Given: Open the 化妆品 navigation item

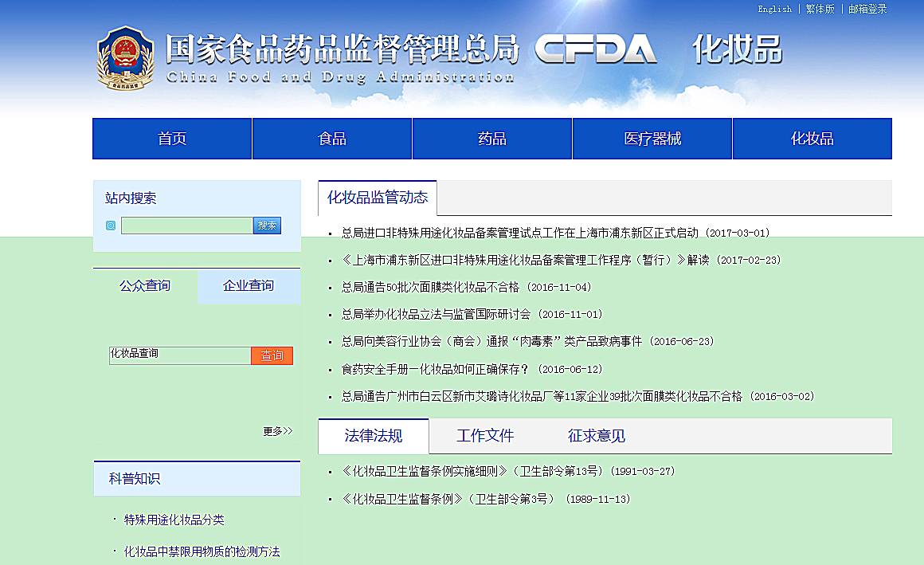Looking at the screenshot, I should point(812,139).
